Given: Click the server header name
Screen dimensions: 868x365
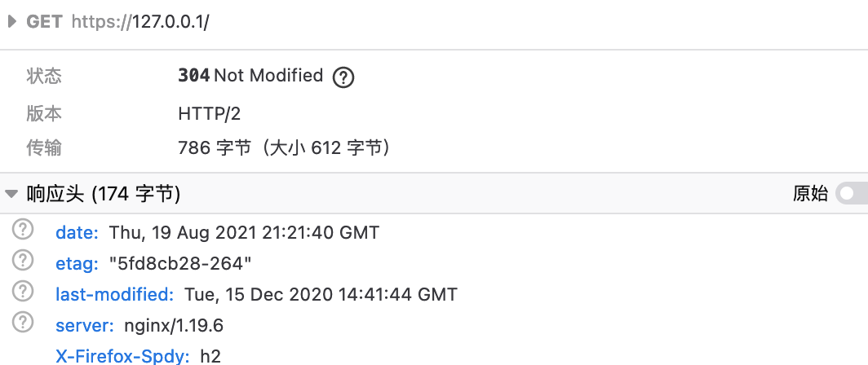Looking at the screenshot, I should (x=85, y=325).
